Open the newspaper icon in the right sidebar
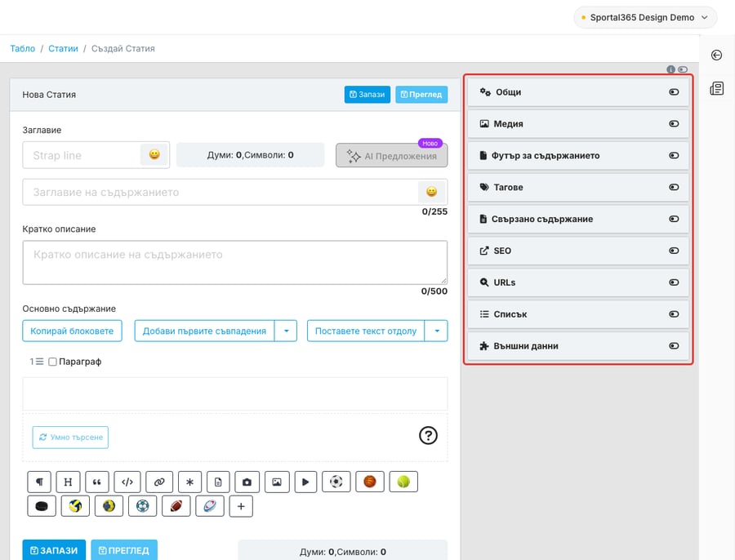Image resolution: width=735 pixels, height=560 pixels. point(717,88)
